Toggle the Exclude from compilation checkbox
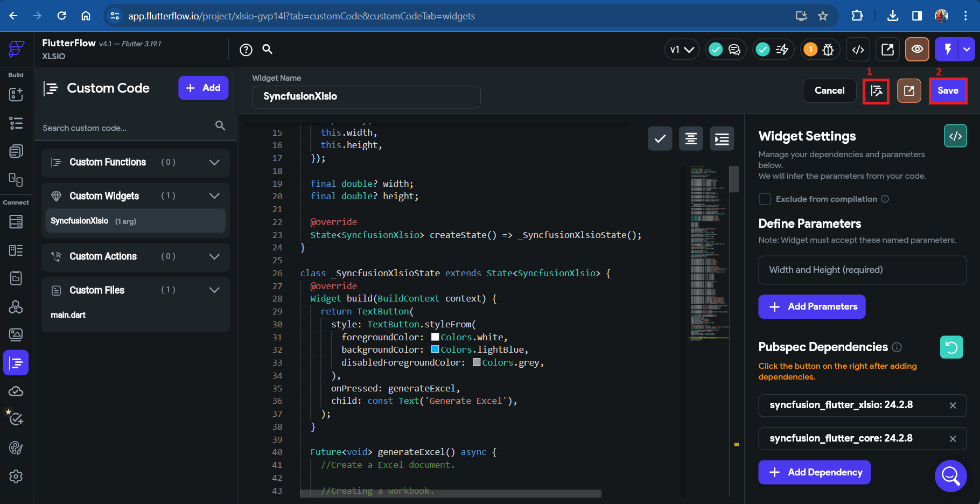 tap(765, 199)
